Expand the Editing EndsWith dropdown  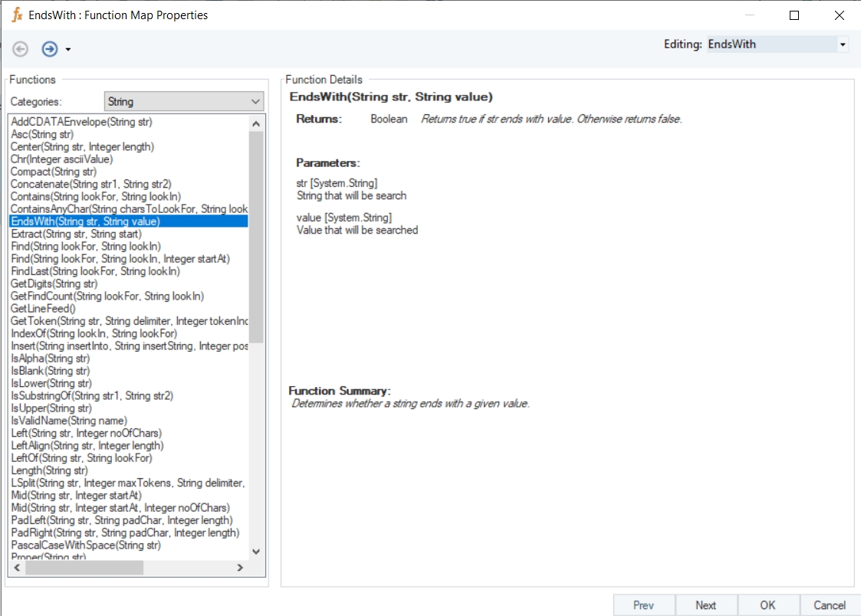tap(843, 44)
